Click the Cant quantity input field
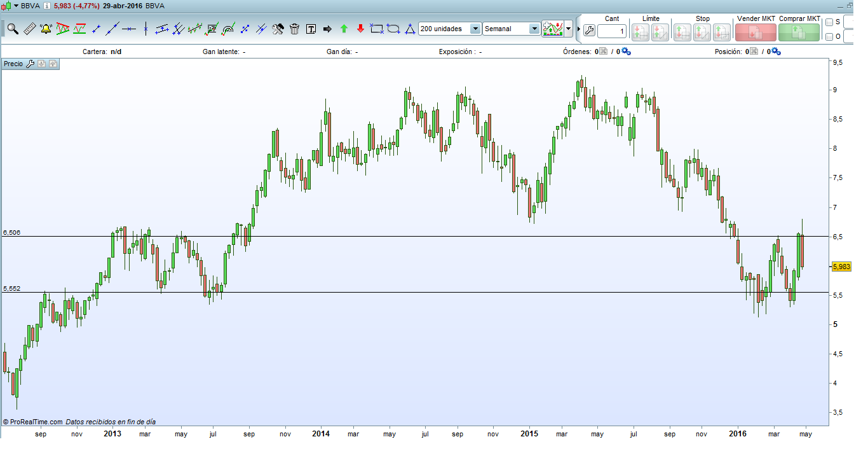Screen dimensions: 868x458 pyautogui.click(x=612, y=31)
